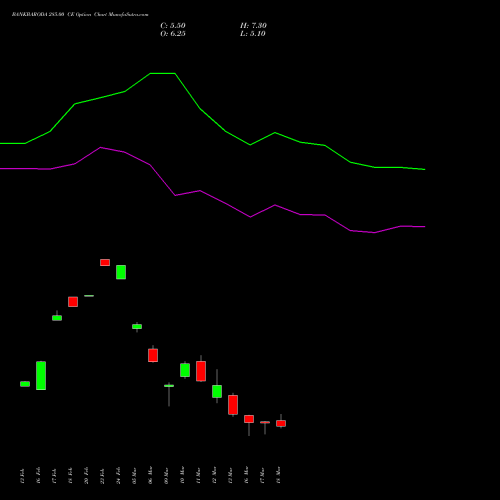Click the BANKBARODA CE Option chart title
Viewport: 500px width, 500px height.
80,15
